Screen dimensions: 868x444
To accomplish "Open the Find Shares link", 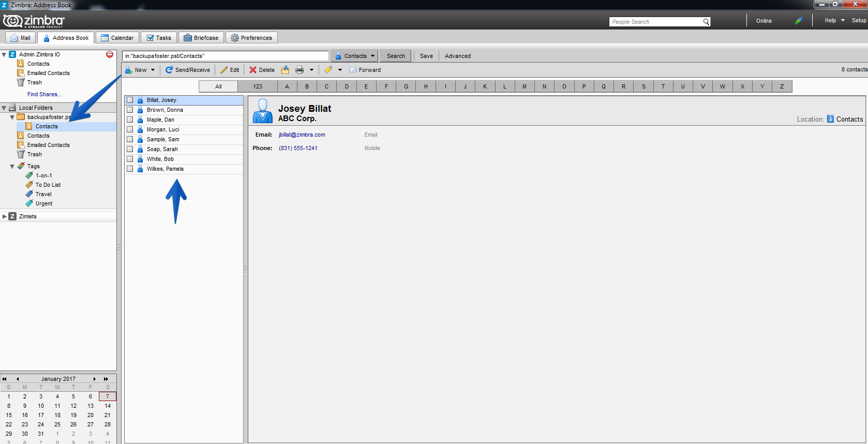I will 44,94.
